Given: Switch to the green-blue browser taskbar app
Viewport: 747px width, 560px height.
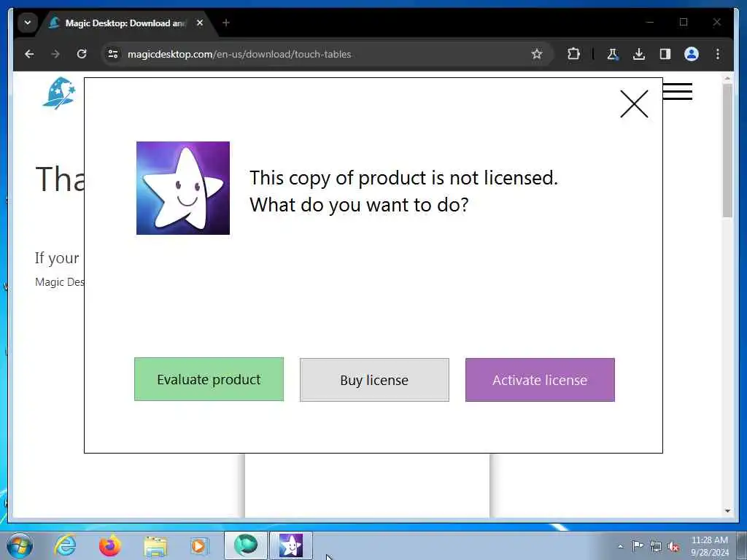Looking at the screenshot, I should pyautogui.click(x=246, y=545).
